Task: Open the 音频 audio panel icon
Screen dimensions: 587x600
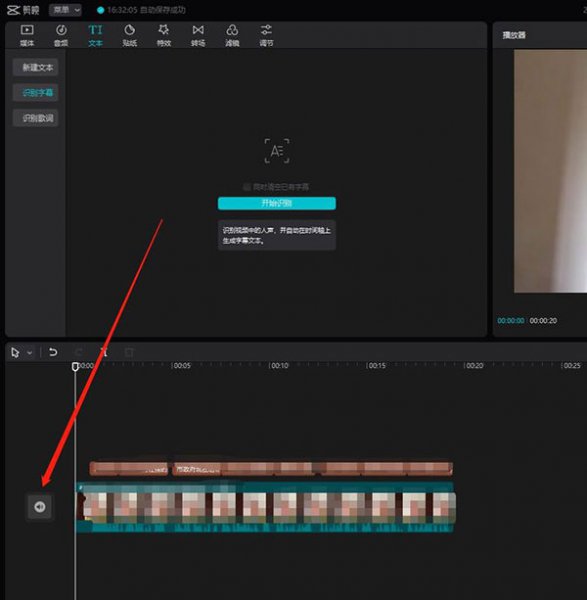Action: click(61, 35)
